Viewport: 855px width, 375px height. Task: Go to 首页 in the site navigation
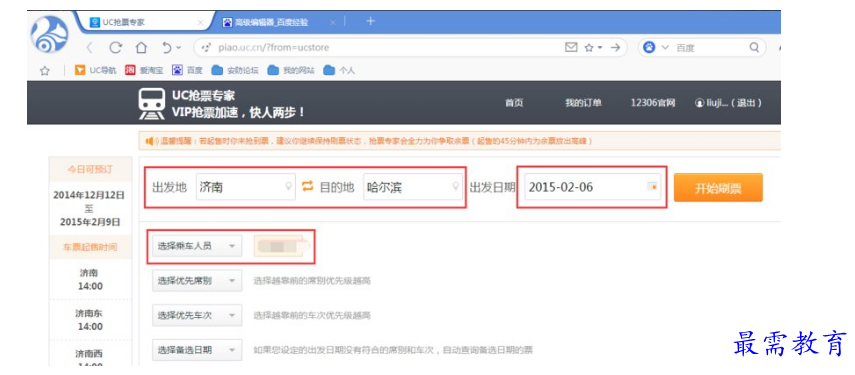514,103
